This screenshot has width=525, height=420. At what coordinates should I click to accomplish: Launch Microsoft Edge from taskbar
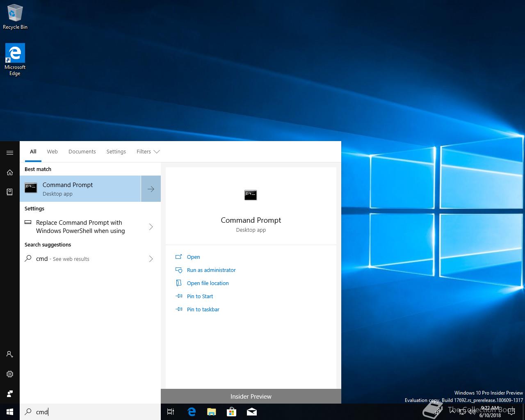coord(192,412)
